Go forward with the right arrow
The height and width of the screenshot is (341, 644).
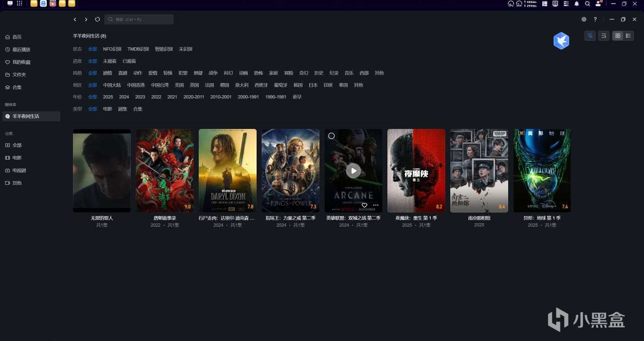point(86,20)
